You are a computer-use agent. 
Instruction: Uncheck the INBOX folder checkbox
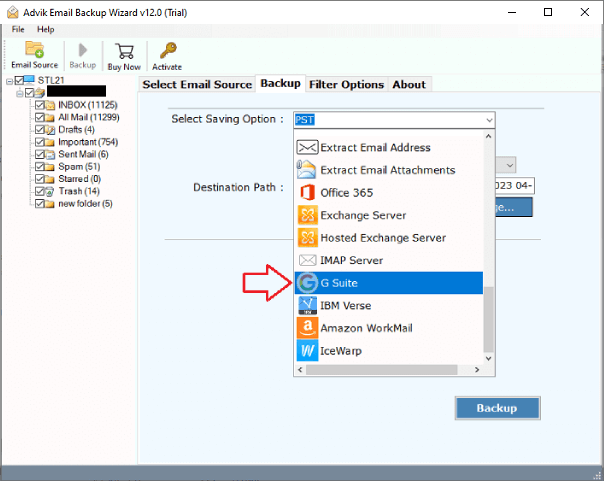point(40,105)
